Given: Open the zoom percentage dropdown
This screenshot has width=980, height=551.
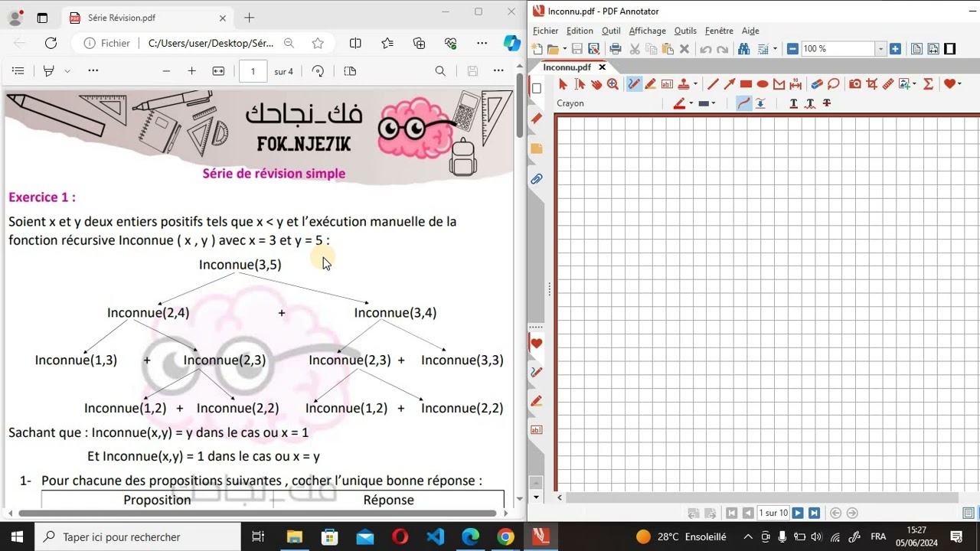Looking at the screenshot, I should click(x=880, y=49).
